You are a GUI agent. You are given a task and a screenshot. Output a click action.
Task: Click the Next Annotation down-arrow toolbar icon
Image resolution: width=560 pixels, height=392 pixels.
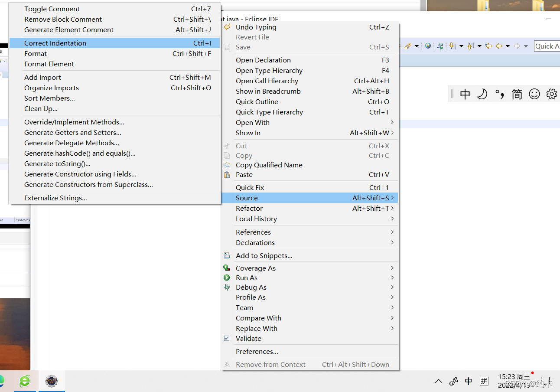point(452,46)
